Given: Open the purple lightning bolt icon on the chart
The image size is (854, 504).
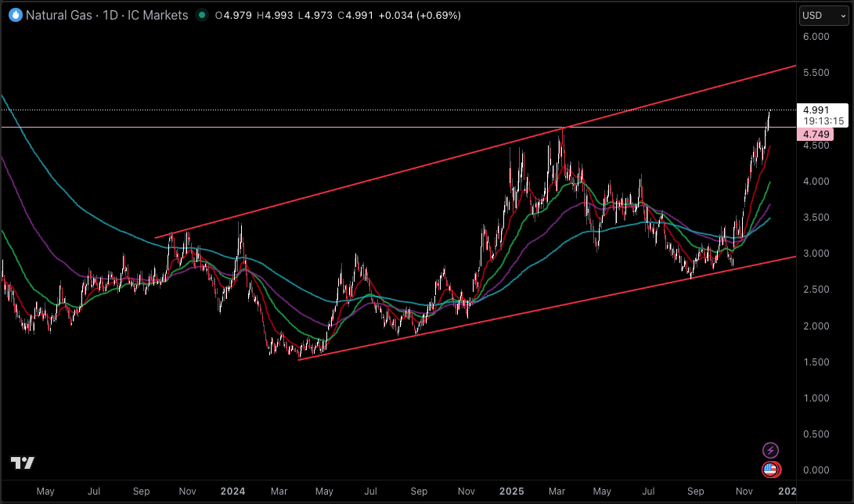Looking at the screenshot, I should (x=770, y=449).
